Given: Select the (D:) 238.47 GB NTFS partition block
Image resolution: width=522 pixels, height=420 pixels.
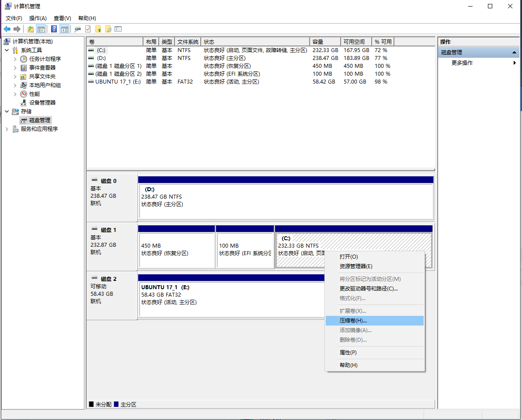Looking at the screenshot, I should point(286,201).
